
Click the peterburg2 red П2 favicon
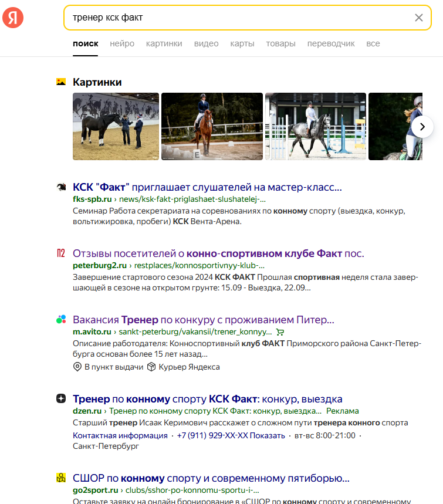click(61, 253)
